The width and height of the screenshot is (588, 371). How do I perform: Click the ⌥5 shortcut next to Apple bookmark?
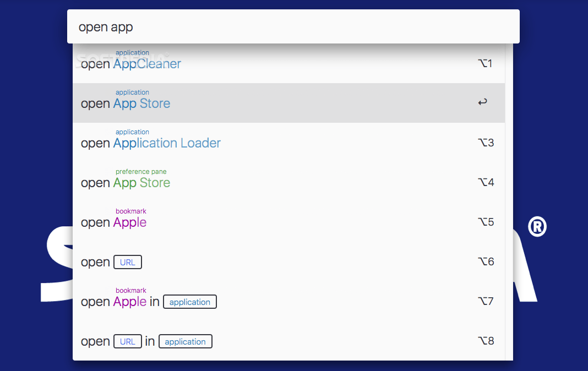[486, 222]
